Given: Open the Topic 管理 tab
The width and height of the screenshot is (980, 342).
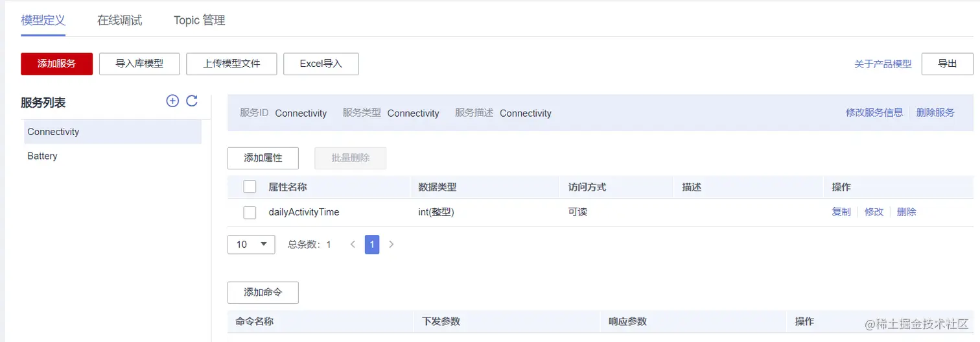Looking at the screenshot, I should (x=200, y=20).
